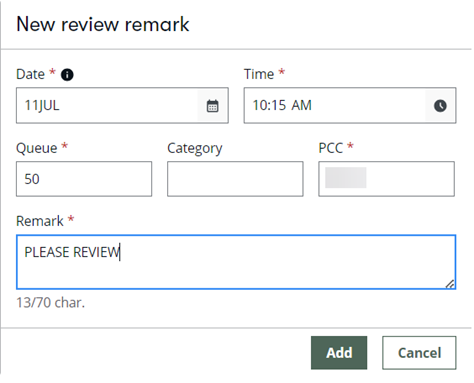Click the Remark textarea resize handle
This screenshot has width=474, height=383.
[450, 284]
